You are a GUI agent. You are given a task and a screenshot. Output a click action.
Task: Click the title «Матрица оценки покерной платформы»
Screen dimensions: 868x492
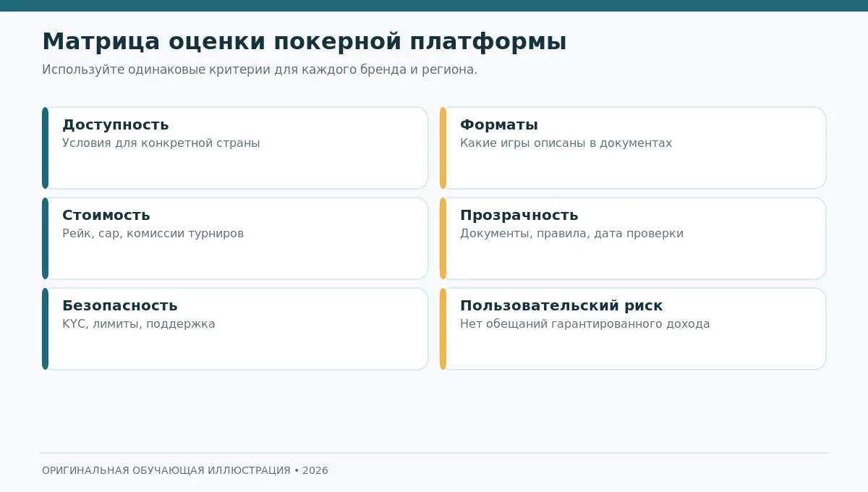pos(304,42)
